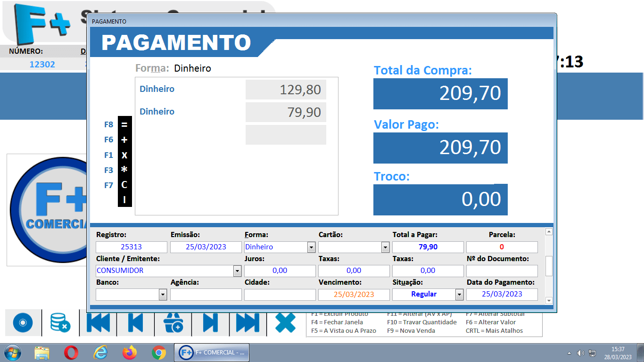The height and width of the screenshot is (362, 644).
Task: Click the empty third payment value field
Action: [286, 135]
